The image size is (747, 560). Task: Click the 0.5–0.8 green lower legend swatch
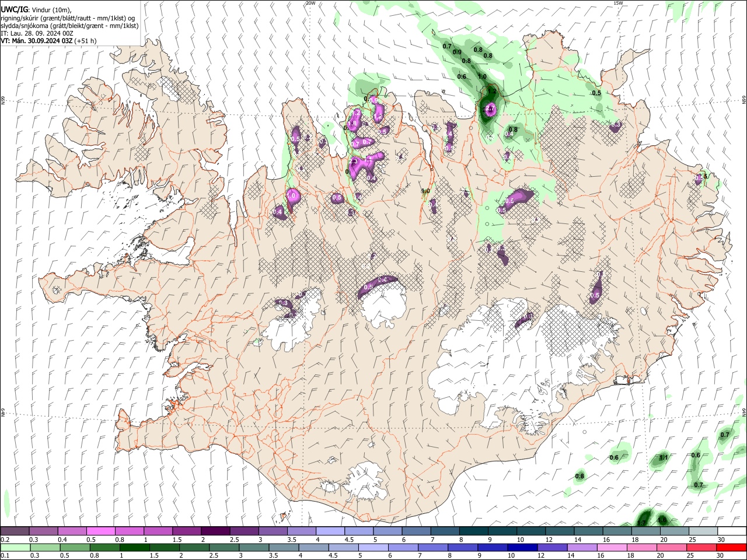click(75, 547)
